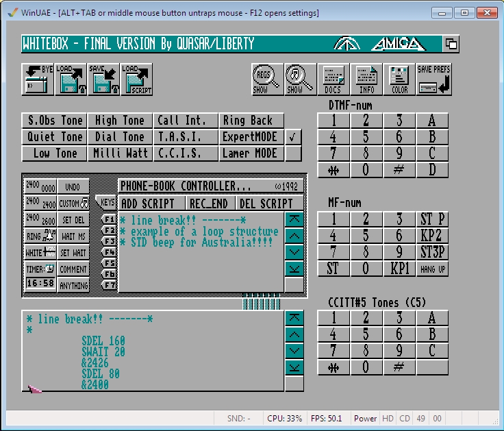Click DTMF-num key A
504x431 pixels.
[x=432, y=121]
